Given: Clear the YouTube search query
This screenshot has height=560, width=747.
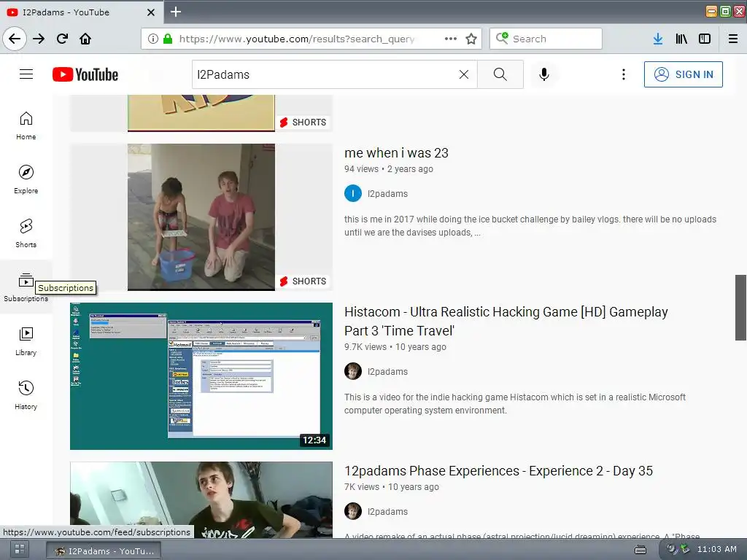Looking at the screenshot, I should [x=463, y=74].
